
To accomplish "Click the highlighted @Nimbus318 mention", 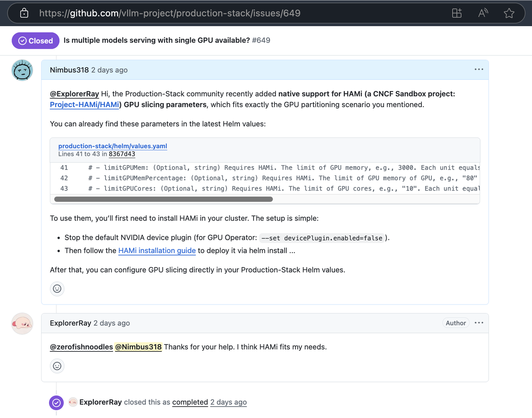I will coord(138,347).
